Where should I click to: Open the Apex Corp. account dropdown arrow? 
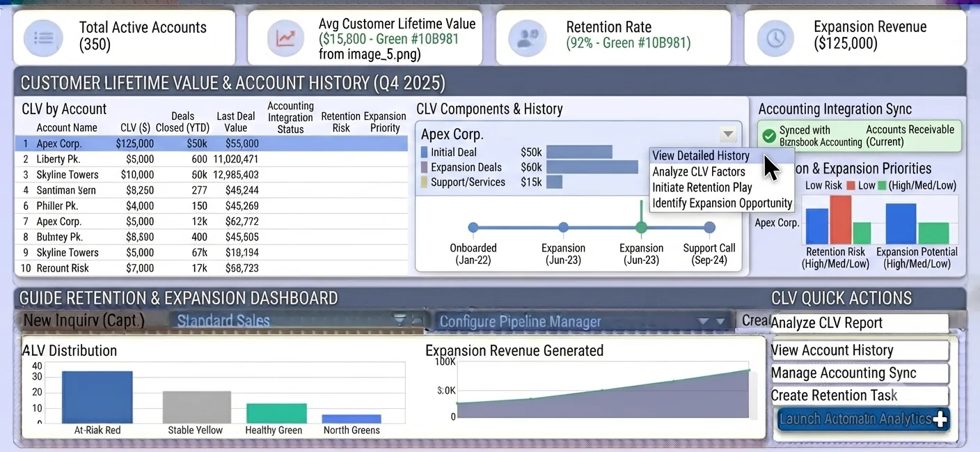[727, 134]
